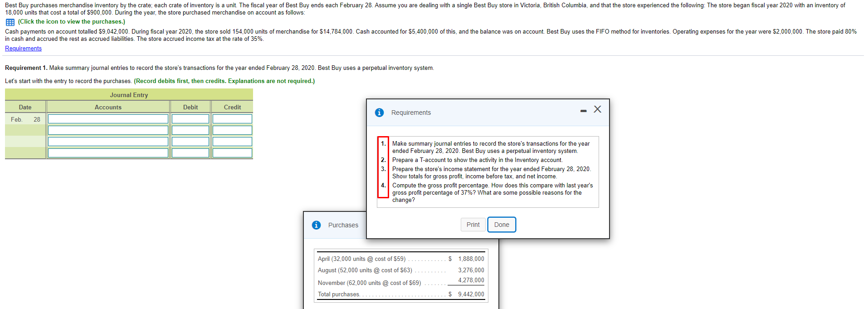Click the 'Journal Entry' table header

(129, 95)
